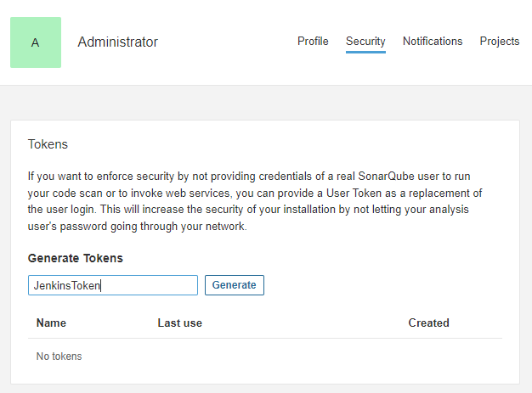The width and height of the screenshot is (532, 393).
Task: Select the Security tab
Action: 365,41
